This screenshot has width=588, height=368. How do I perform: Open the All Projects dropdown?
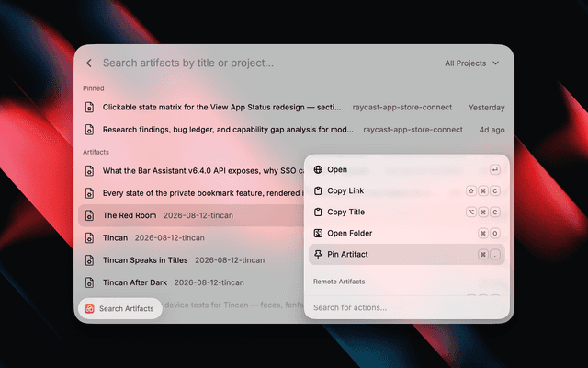point(471,63)
